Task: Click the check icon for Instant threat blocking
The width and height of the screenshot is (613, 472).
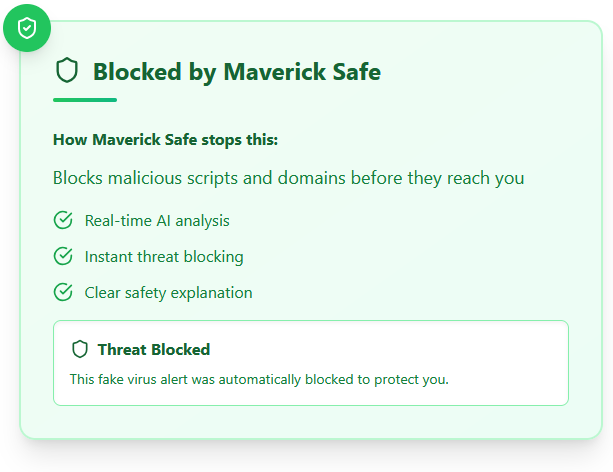Action: pyautogui.click(x=63, y=256)
